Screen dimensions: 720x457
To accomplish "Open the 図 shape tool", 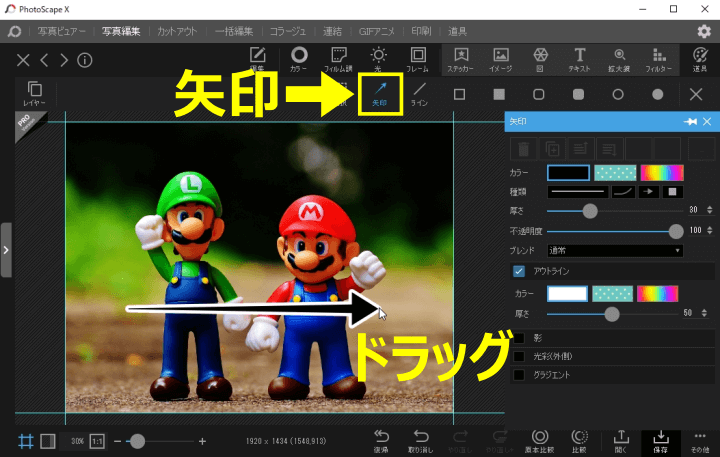I will tap(540, 59).
